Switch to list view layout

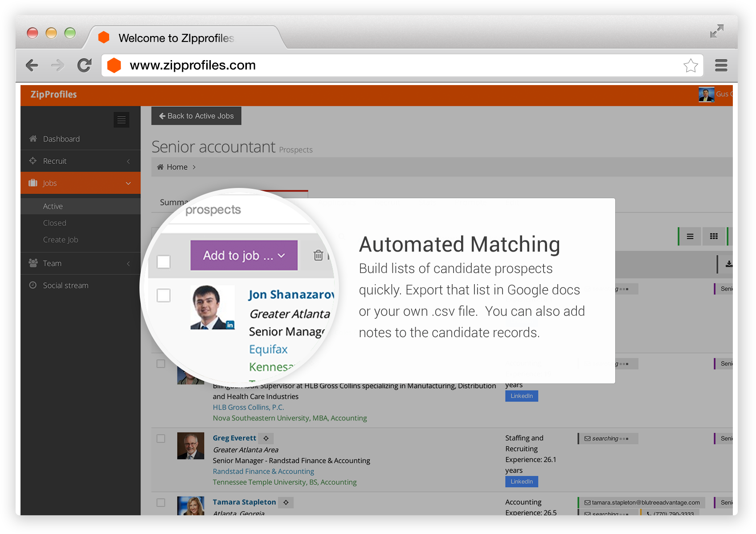690,236
